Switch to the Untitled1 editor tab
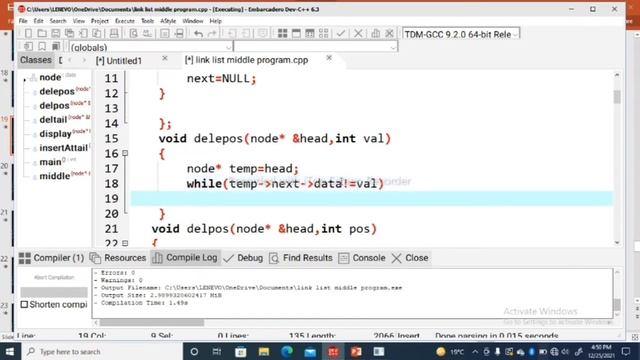This screenshot has width=640, height=360. pos(119,61)
